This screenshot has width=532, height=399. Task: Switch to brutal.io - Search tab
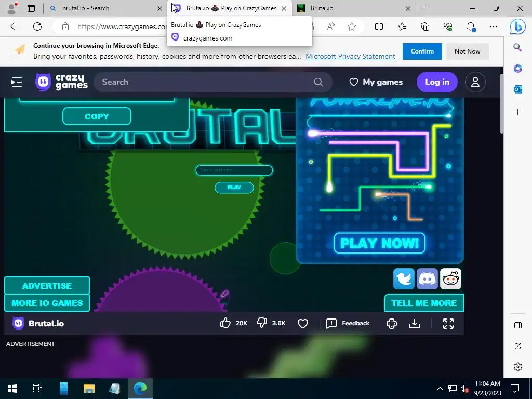click(106, 8)
